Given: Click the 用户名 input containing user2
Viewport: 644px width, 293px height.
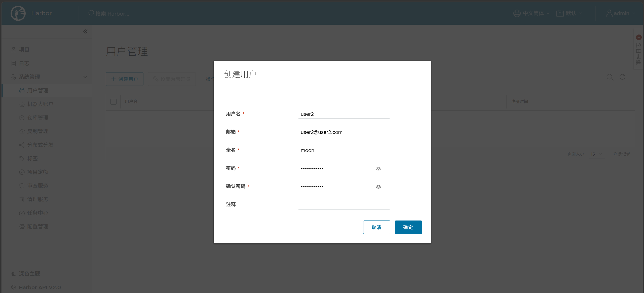Looking at the screenshot, I should 344,114.
